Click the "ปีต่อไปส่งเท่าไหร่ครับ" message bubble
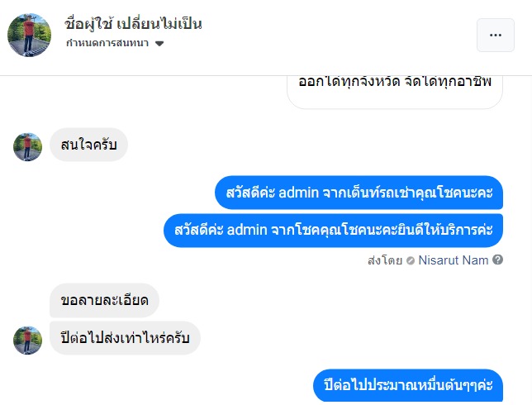Viewport: 532px width, 405px height. pos(125,338)
